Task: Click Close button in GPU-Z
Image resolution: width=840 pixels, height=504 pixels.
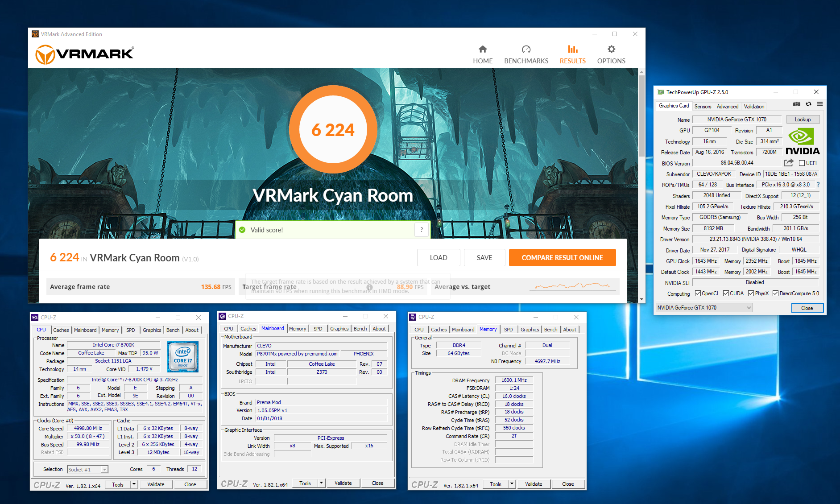Action: (x=807, y=308)
